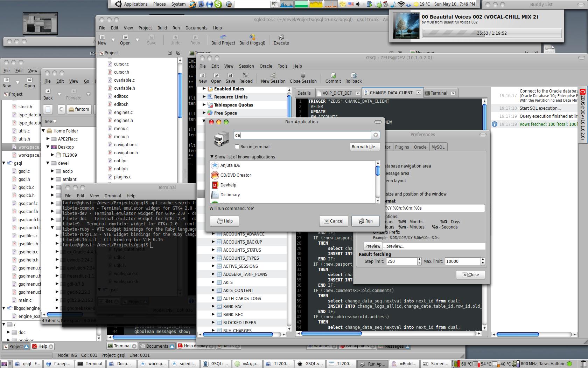
Task: Open New Session in GSQL toolbar
Action: coord(273,78)
